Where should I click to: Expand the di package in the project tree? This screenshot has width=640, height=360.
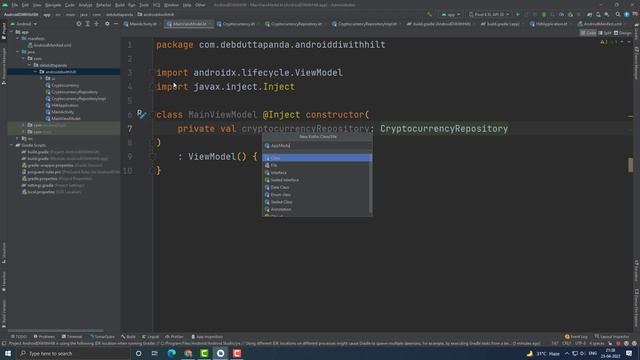[41, 78]
